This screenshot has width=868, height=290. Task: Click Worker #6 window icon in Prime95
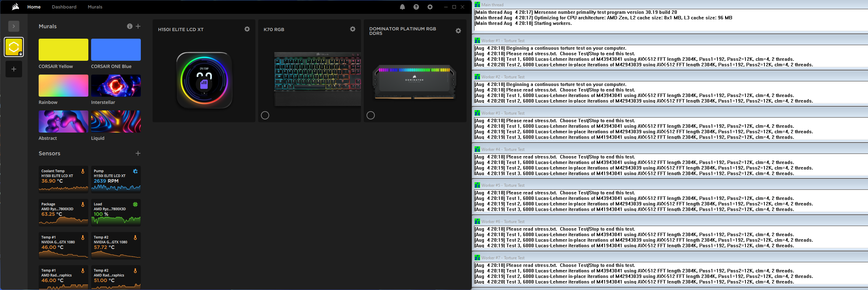(477, 221)
